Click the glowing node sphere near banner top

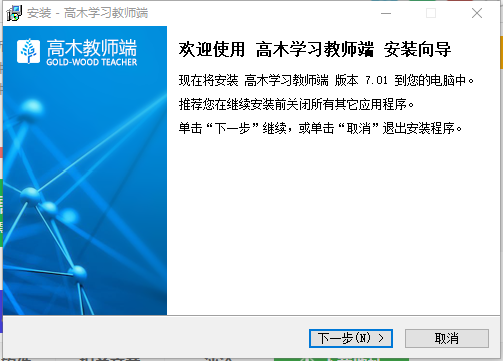point(31,108)
